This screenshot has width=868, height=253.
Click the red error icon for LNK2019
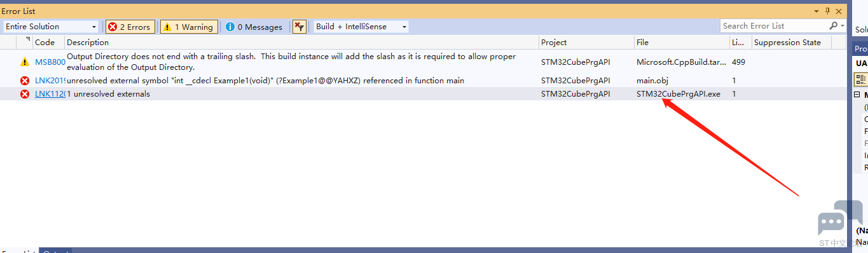click(25, 81)
